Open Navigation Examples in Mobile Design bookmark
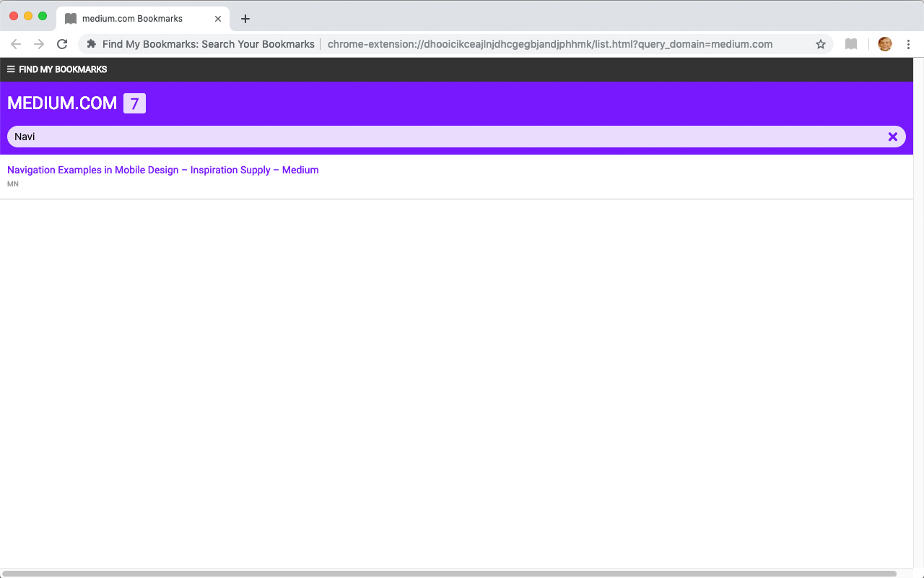This screenshot has height=578, width=924. tap(163, 170)
